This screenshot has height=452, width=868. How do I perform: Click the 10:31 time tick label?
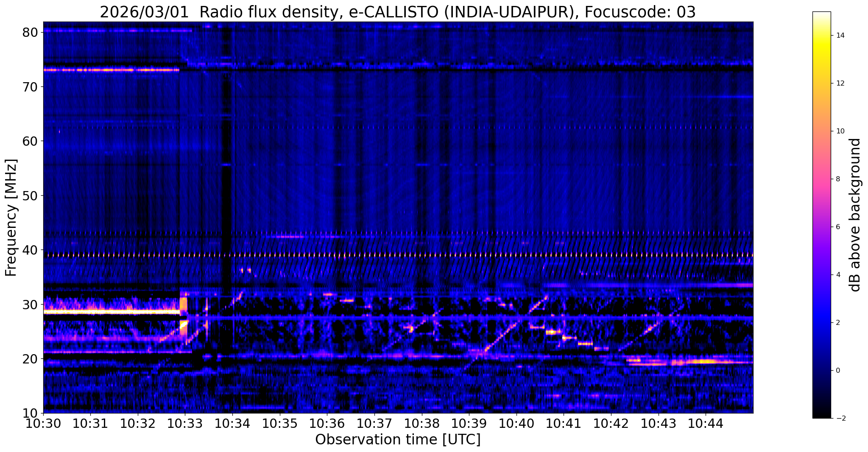(90, 423)
